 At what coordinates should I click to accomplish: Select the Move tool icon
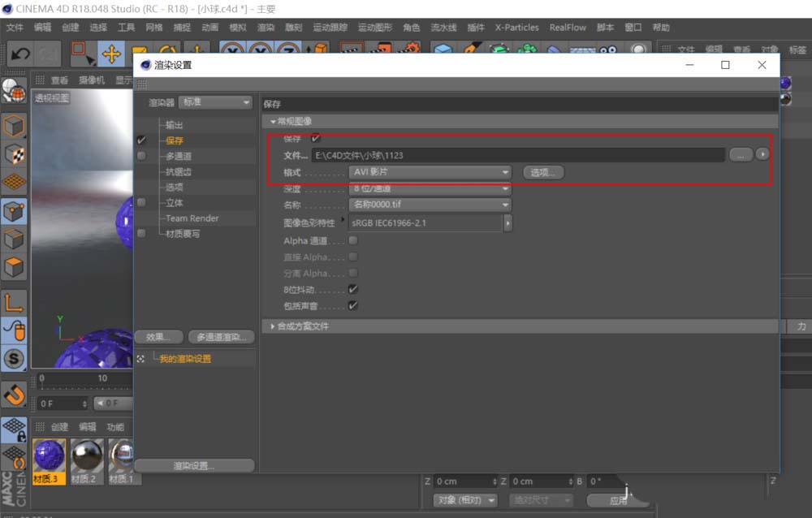pyautogui.click(x=111, y=54)
